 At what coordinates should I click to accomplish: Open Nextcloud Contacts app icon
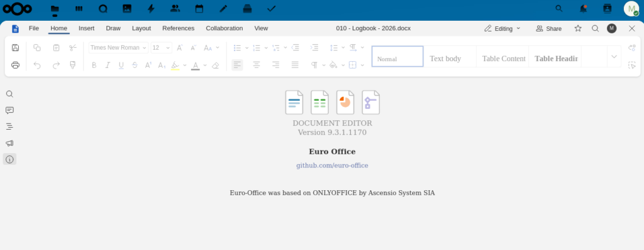[175, 9]
